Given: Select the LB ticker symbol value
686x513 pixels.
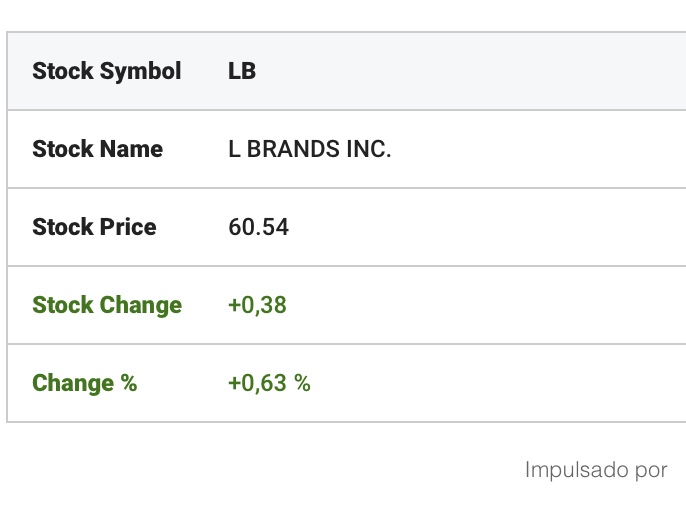Looking at the screenshot, I should click(242, 71).
